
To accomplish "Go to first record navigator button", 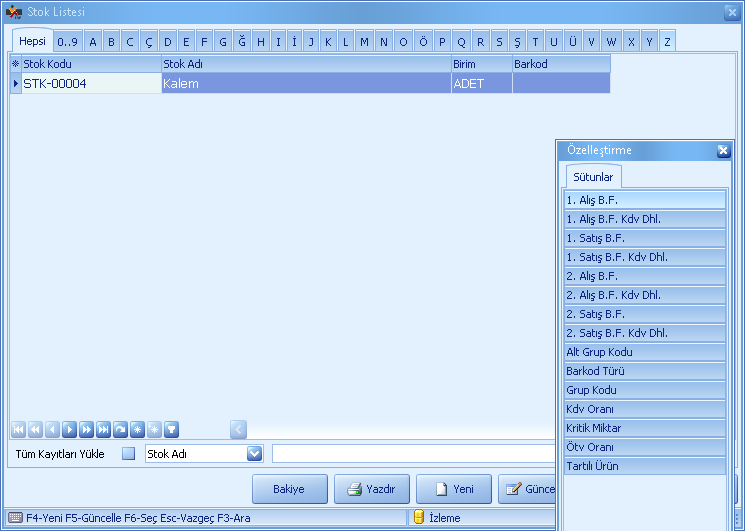I will click(x=18, y=429).
